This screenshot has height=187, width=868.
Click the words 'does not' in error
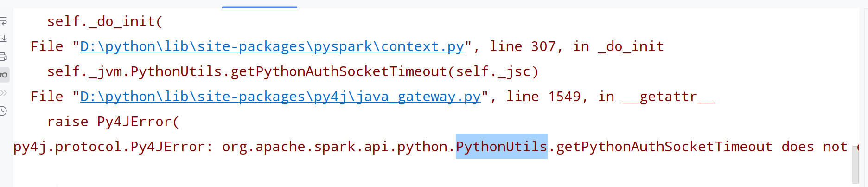814,147
